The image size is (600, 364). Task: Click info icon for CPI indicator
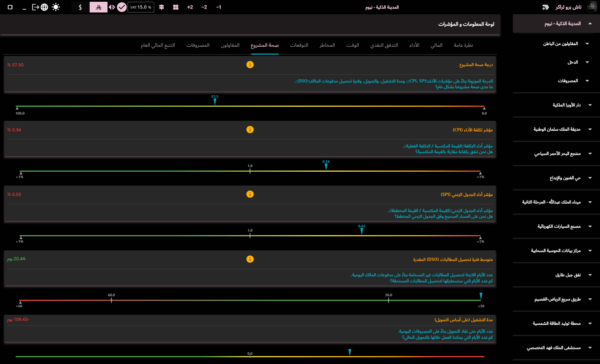(250, 130)
